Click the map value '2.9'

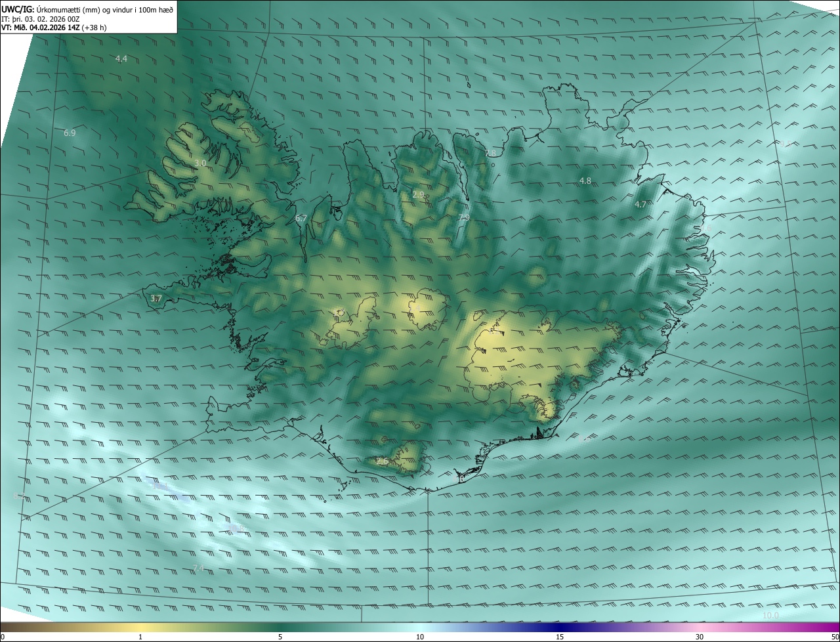418,195
